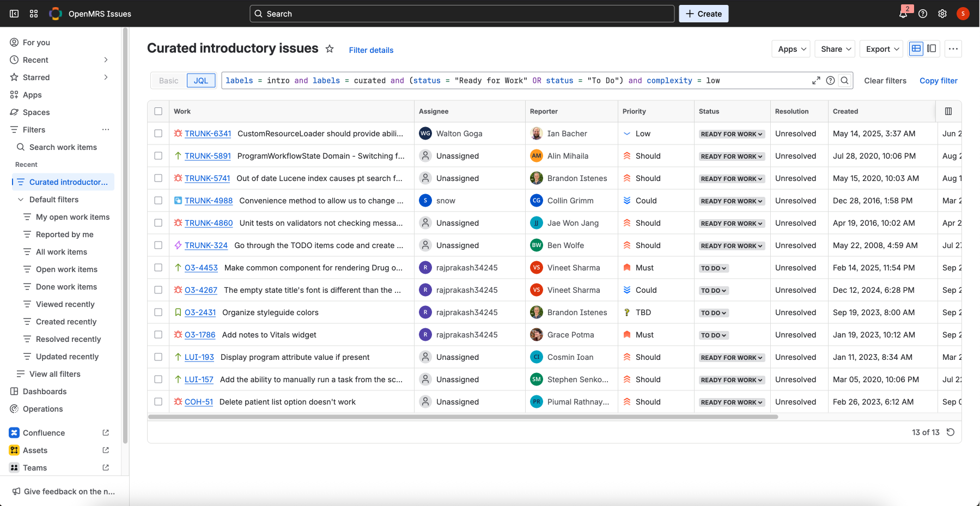Collapse the Default filters section
This screenshot has width=980, height=506.
[21, 200]
